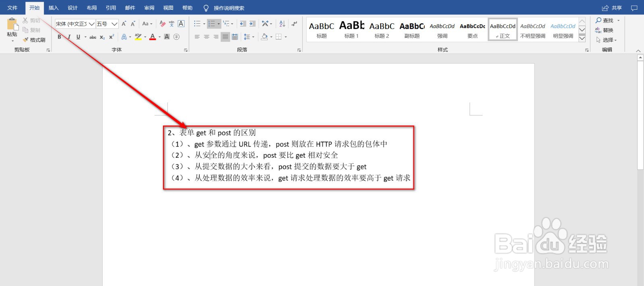Switch to the 审阅 (Review) tab
Viewport: 644px width, 286px height.
pyautogui.click(x=149, y=8)
